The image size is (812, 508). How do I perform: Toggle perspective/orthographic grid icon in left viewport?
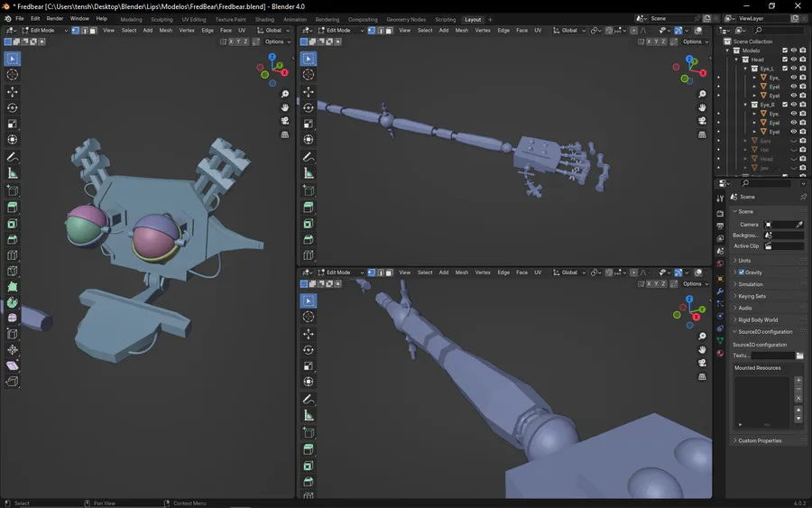(285, 134)
